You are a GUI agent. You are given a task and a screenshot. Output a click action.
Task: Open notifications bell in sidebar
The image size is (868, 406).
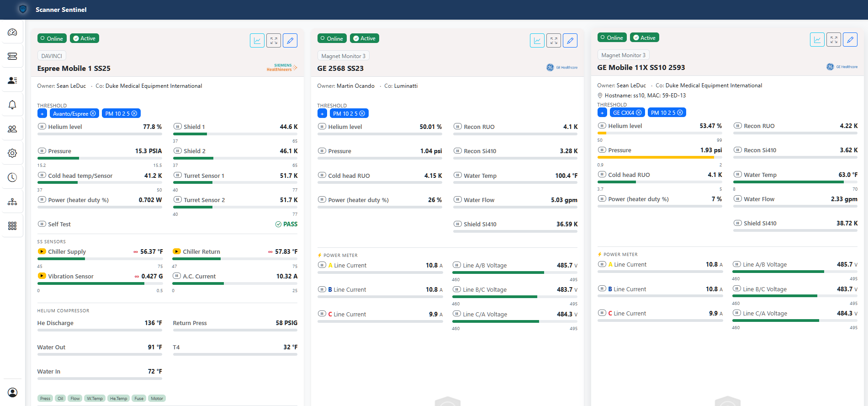tap(12, 105)
